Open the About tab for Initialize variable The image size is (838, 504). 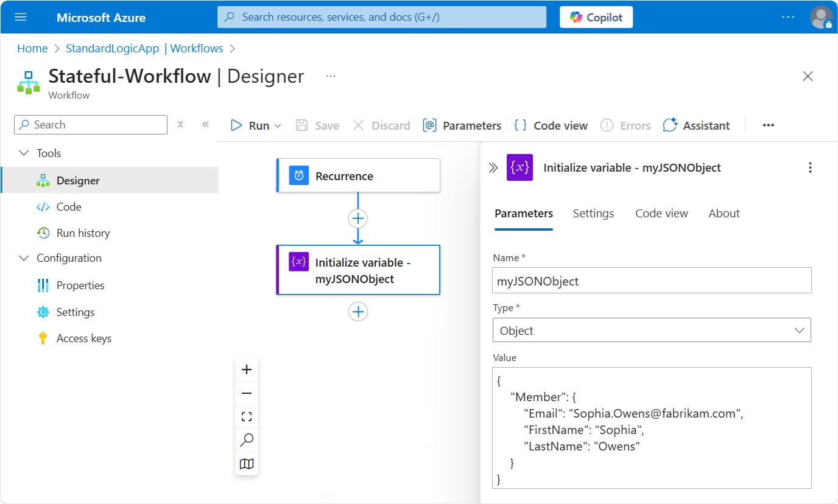724,213
